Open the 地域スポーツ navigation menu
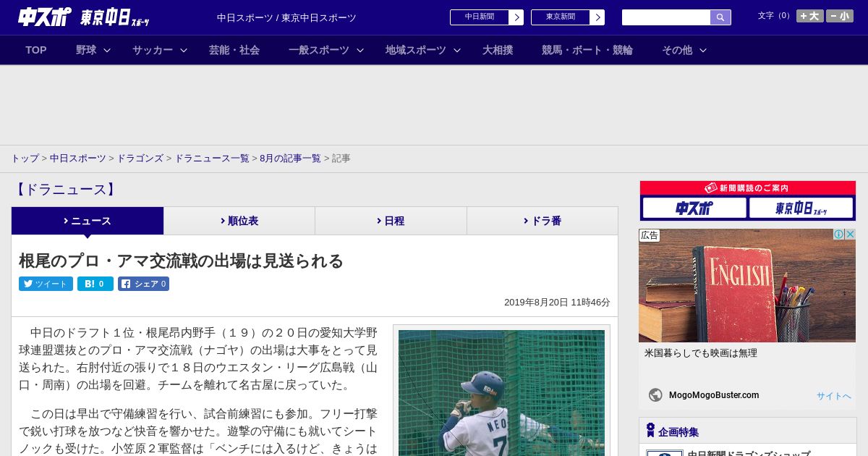Image resolution: width=868 pixels, height=456 pixels. click(416, 50)
